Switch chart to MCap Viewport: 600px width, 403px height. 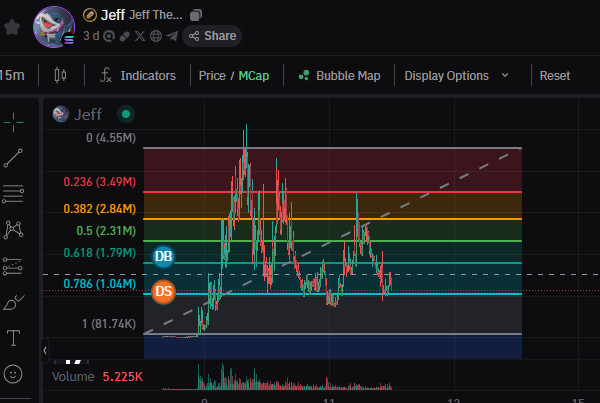click(254, 76)
